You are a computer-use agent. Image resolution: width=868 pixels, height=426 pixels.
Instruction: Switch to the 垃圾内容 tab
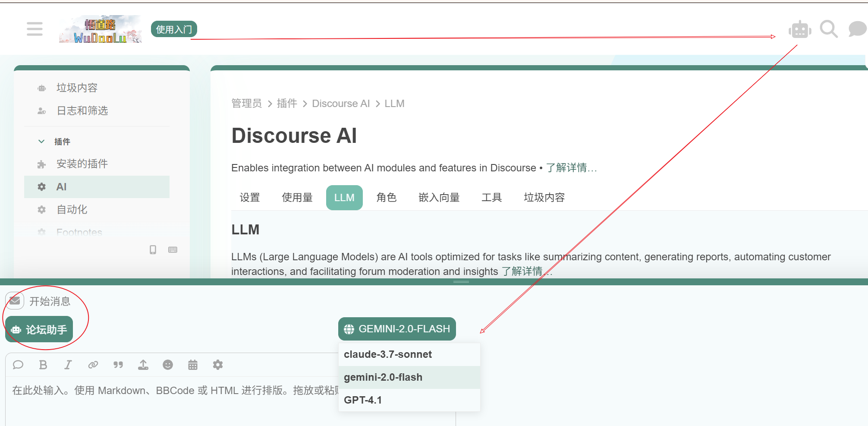pyautogui.click(x=544, y=198)
